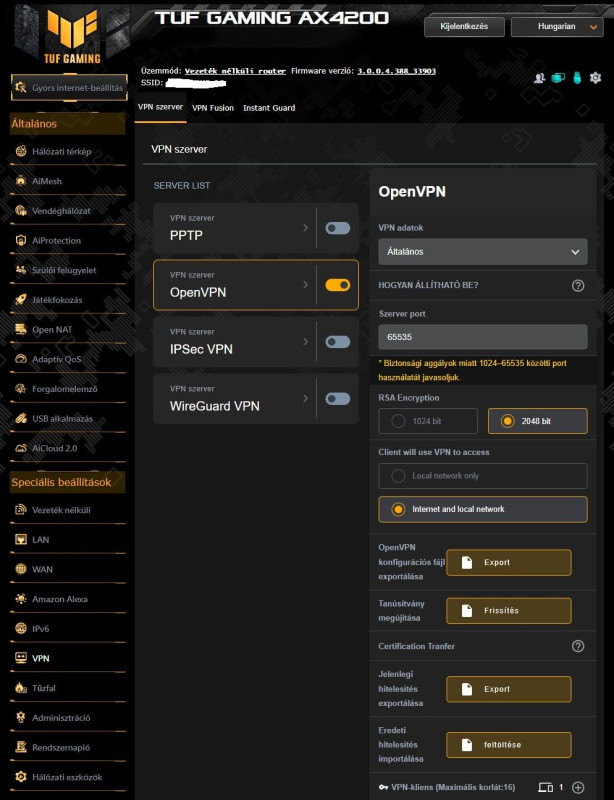Enable the WireGuard VPN toggle

(x=338, y=398)
